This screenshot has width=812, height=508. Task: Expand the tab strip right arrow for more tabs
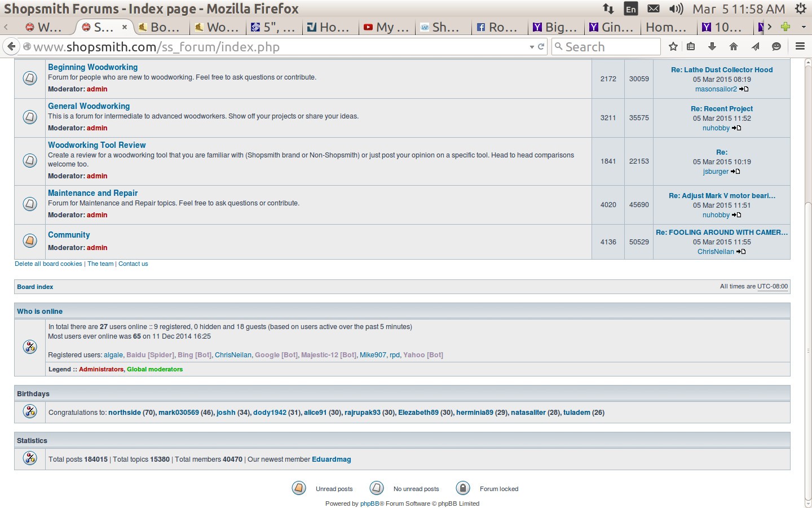[769, 27]
